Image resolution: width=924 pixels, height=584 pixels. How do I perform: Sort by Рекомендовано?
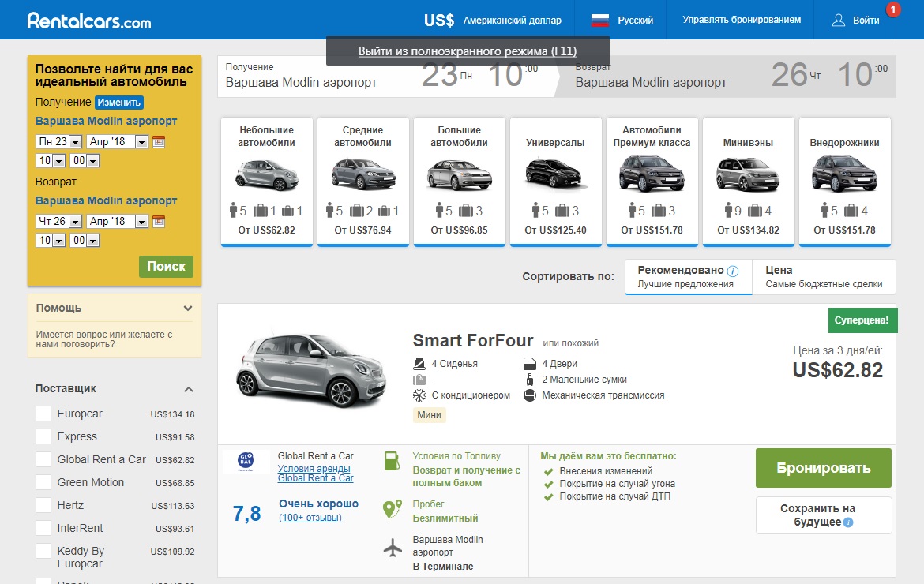689,277
